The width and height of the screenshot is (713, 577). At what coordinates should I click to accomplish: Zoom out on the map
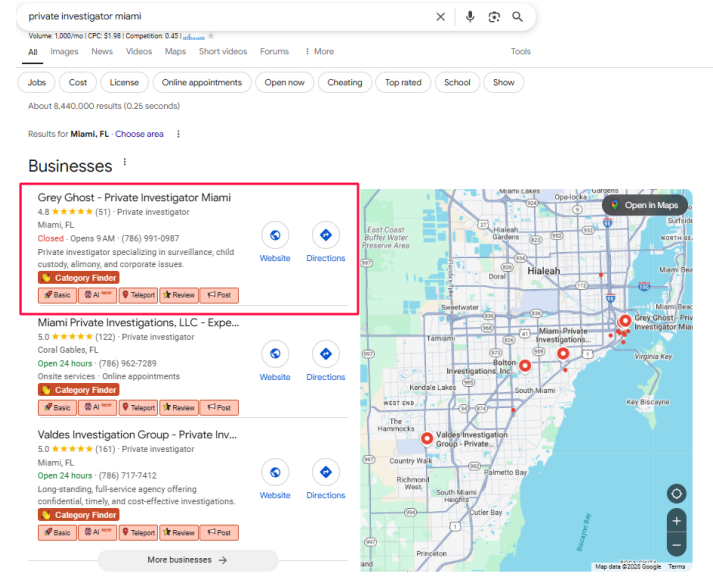677,546
